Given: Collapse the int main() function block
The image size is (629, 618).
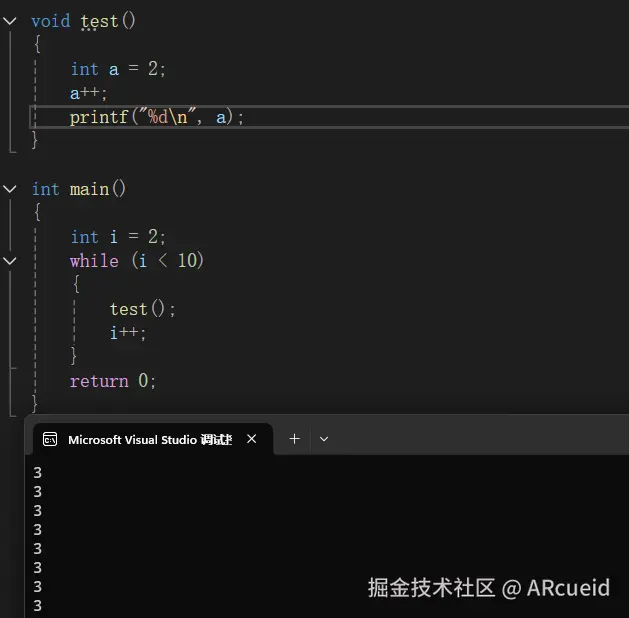Looking at the screenshot, I should point(10,189).
